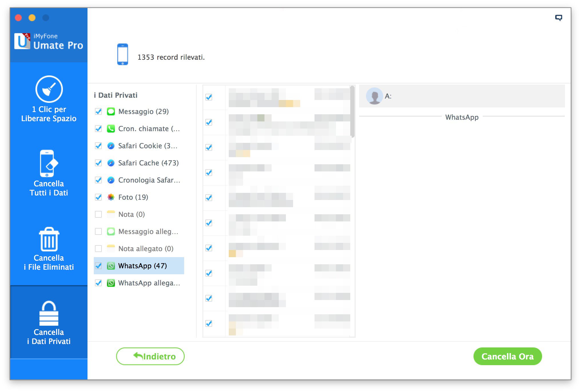Viewport: 581px width, 392px height.
Task: Uncheck the first WhatsApp record checkbox
Action: [209, 97]
